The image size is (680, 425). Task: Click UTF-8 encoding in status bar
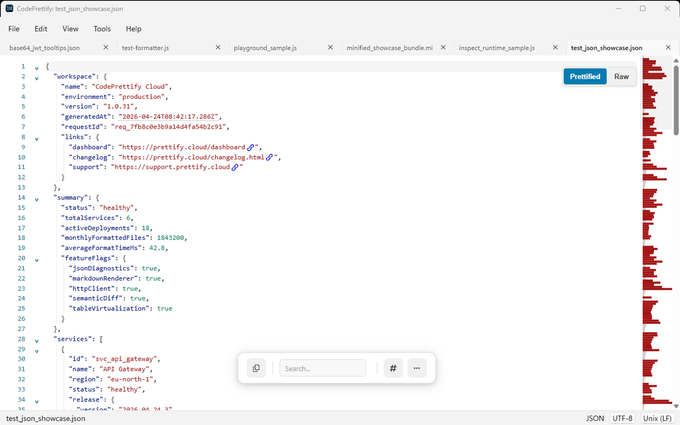[x=622, y=418]
